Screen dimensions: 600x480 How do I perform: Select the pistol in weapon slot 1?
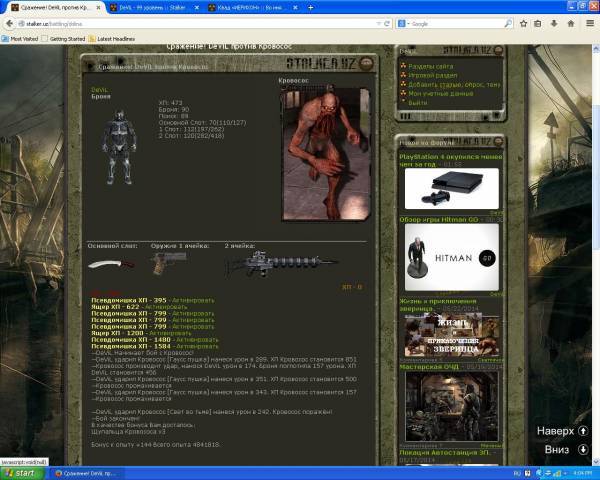pyautogui.click(x=168, y=265)
